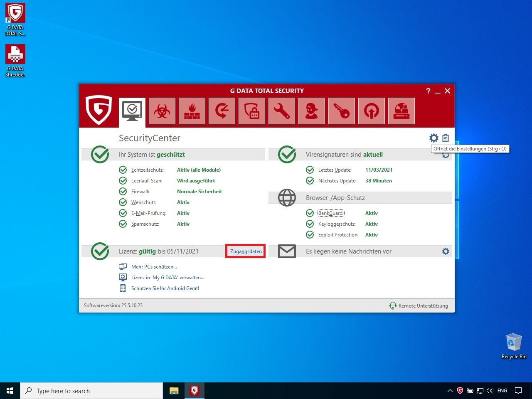The width and height of the screenshot is (532, 399).
Task: Open the Windows Start menu
Action: [10, 391]
